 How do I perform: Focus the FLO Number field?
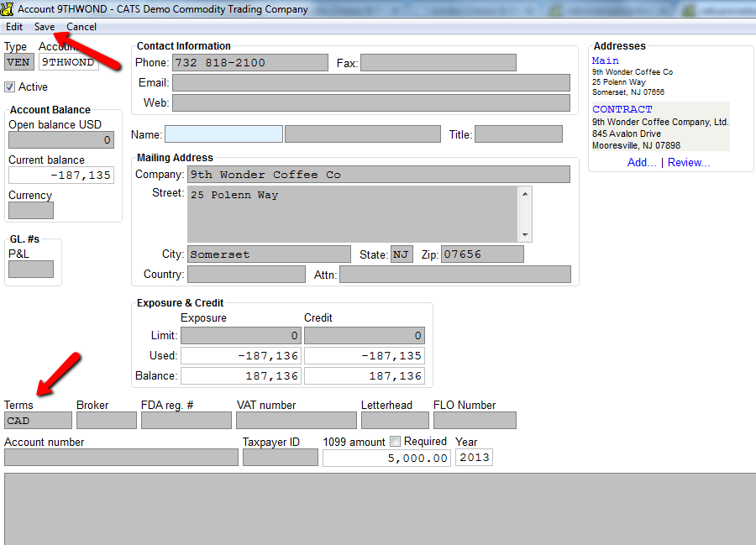point(475,421)
